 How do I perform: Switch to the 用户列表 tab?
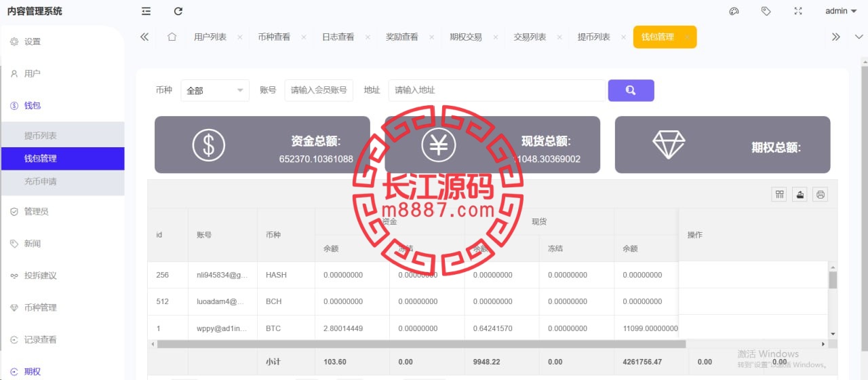pyautogui.click(x=210, y=37)
